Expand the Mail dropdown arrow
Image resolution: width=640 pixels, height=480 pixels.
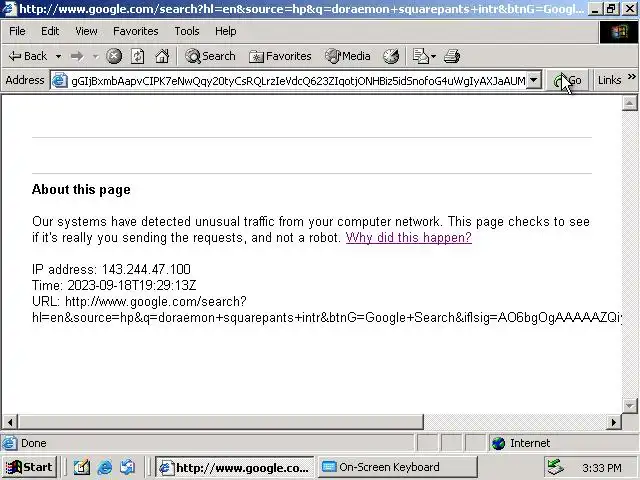pos(433,56)
